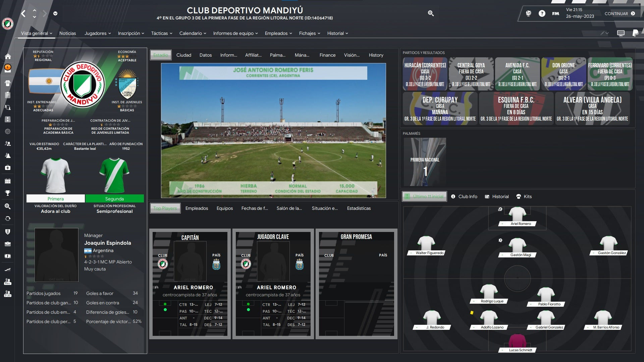
Task: Open the staff people icon in sidebar
Action: coord(8,143)
